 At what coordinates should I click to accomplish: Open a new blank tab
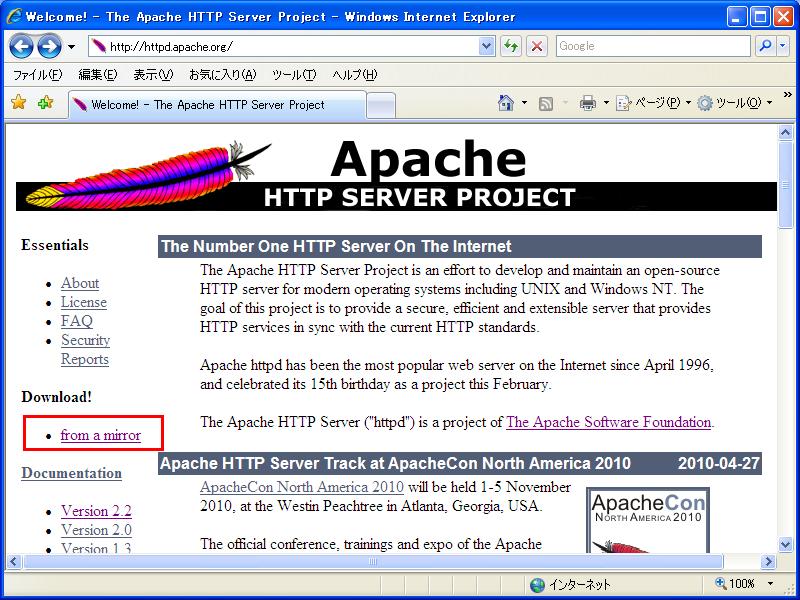coord(381,106)
